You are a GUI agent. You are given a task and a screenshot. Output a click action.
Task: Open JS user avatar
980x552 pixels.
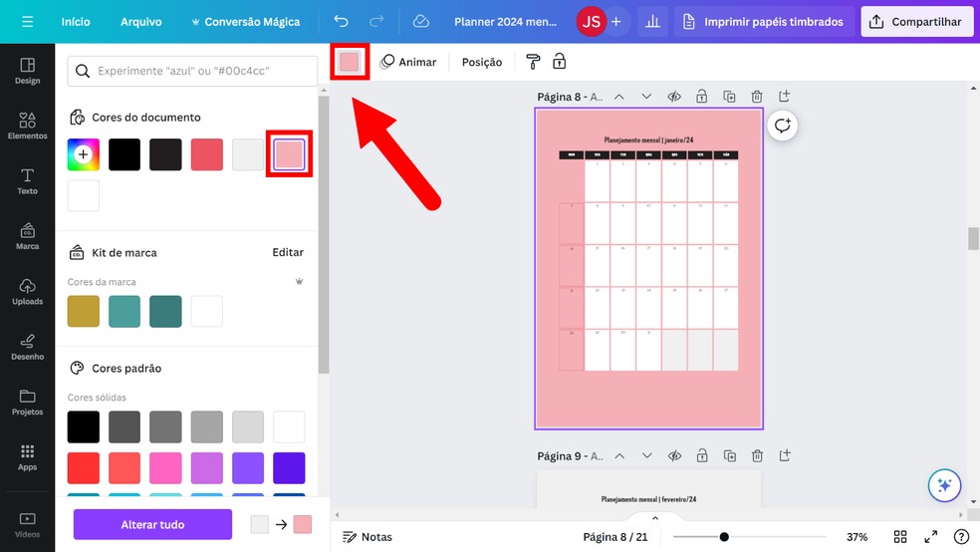(592, 22)
